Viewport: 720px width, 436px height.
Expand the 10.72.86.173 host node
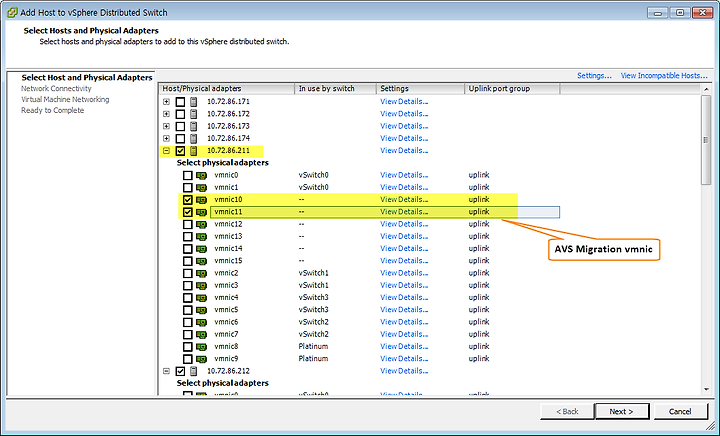click(166, 126)
